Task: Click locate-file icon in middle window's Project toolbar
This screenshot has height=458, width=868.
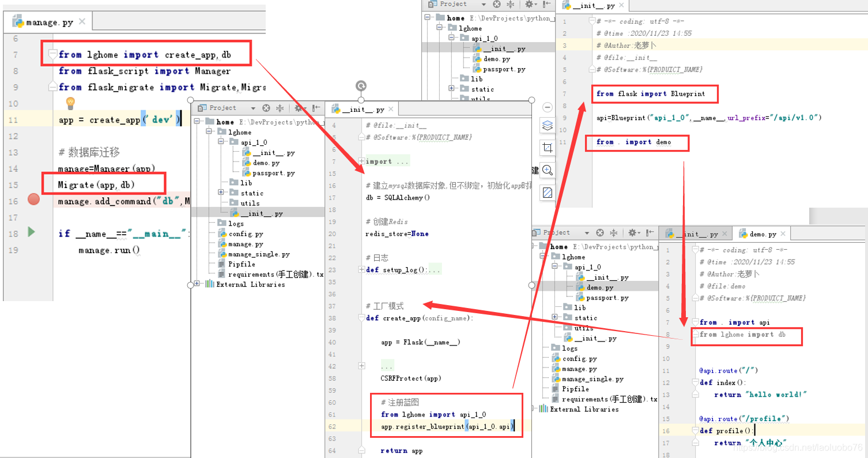Action: click(266, 108)
